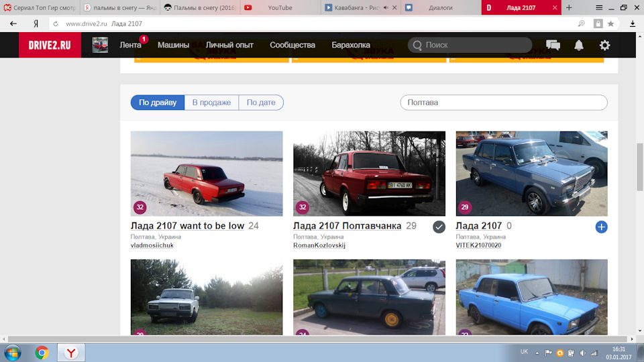Show hidden tray icons arrow
The width and height of the screenshot is (644, 362).
tap(537, 353)
